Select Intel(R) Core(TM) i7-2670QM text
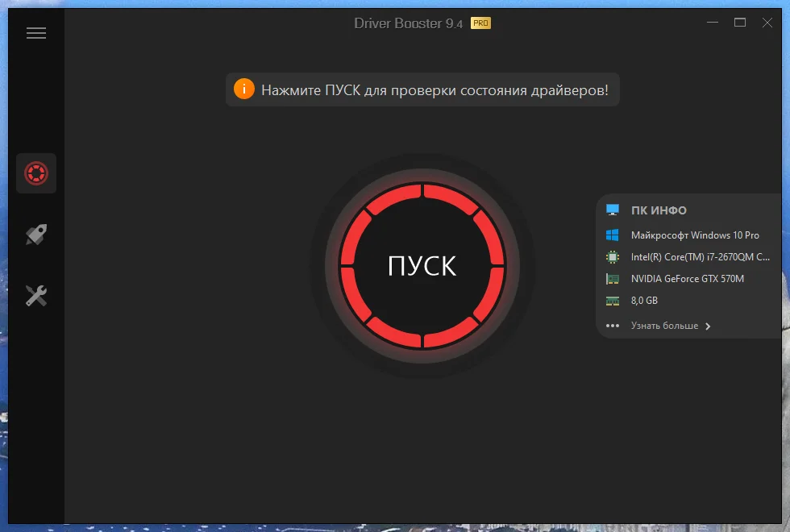Viewport: 790px width, 532px height. point(701,257)
